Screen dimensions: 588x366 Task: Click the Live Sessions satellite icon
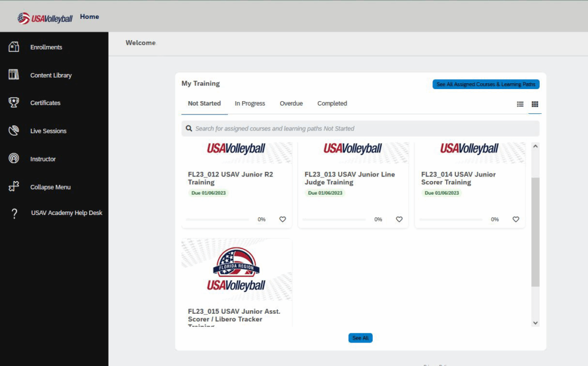(x=14, y=130)
